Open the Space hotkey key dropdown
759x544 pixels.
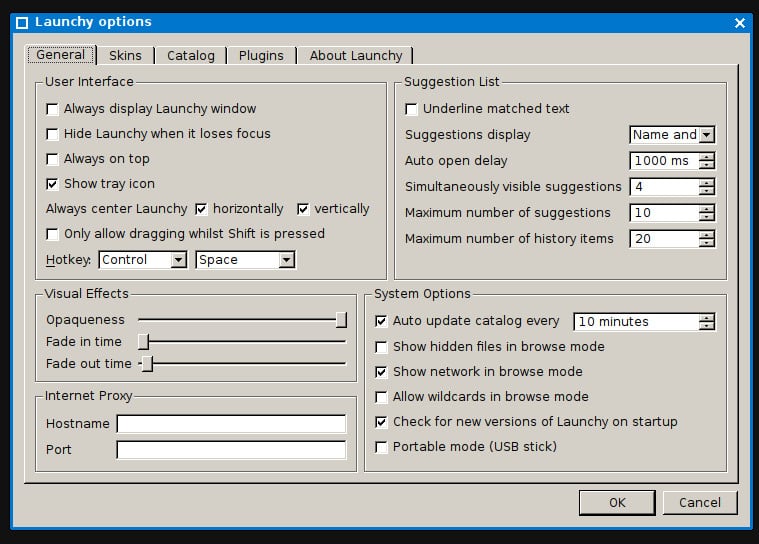coord(245,260)
